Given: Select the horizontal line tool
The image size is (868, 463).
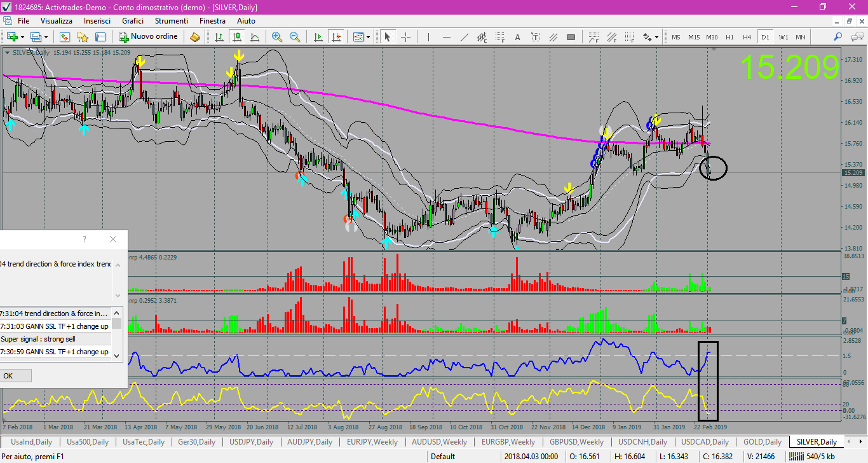Looking at the screenshot, I should coord(446,37).
